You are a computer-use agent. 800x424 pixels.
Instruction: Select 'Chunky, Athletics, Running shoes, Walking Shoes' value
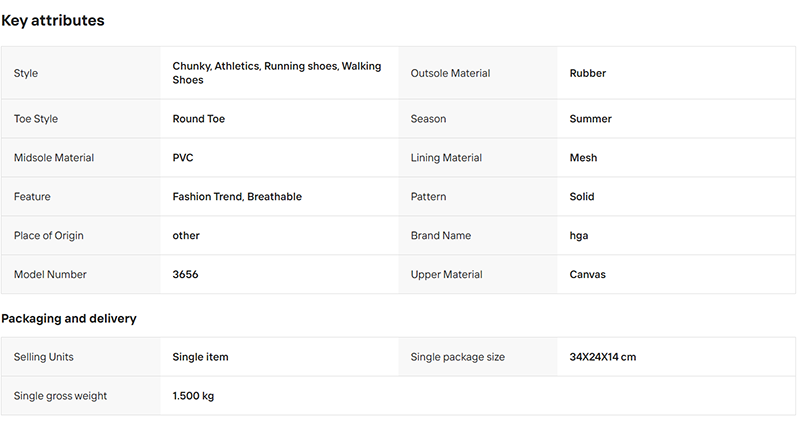pyautogui.click(x=277, y=73)
